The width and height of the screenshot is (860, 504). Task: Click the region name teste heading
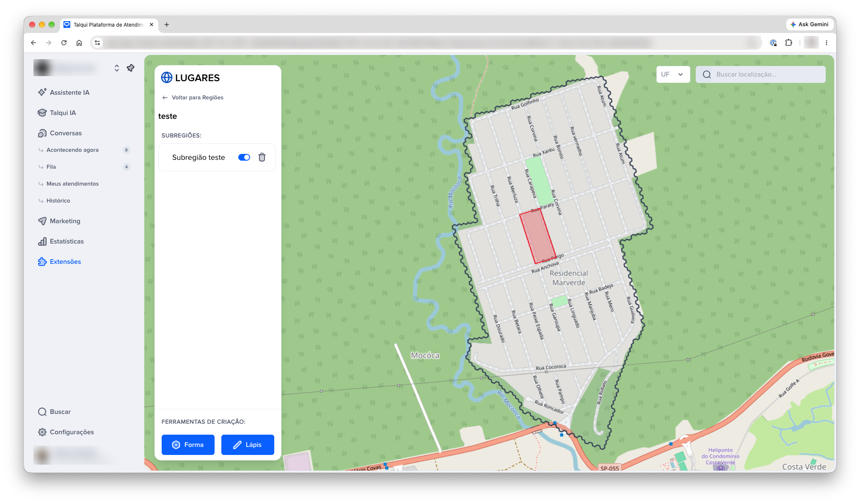168,116
